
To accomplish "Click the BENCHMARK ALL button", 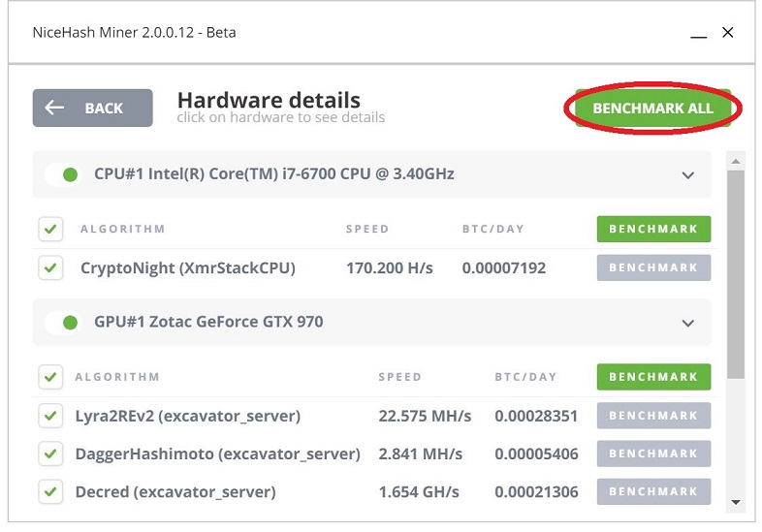I will (x=652, y=108).
